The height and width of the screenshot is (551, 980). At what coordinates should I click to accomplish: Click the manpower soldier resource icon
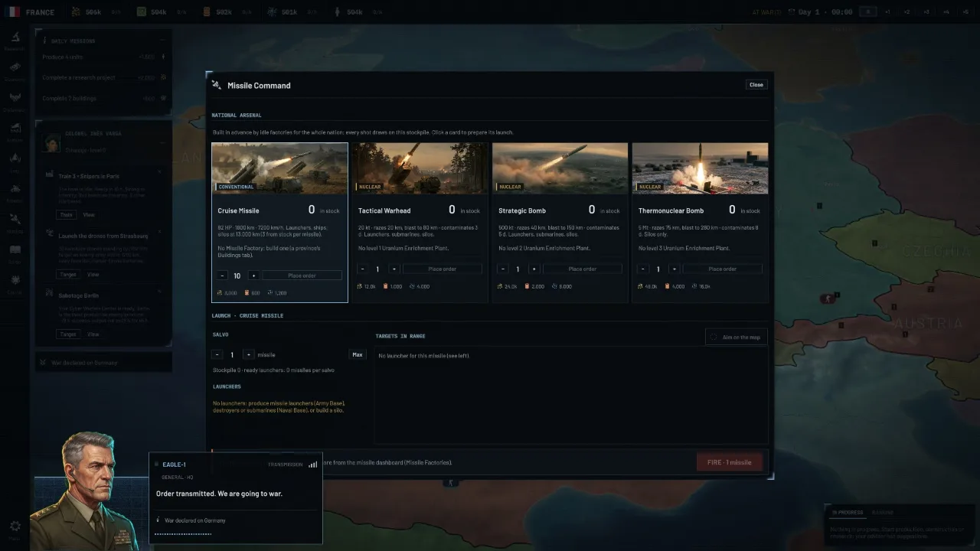click(338, 12)
